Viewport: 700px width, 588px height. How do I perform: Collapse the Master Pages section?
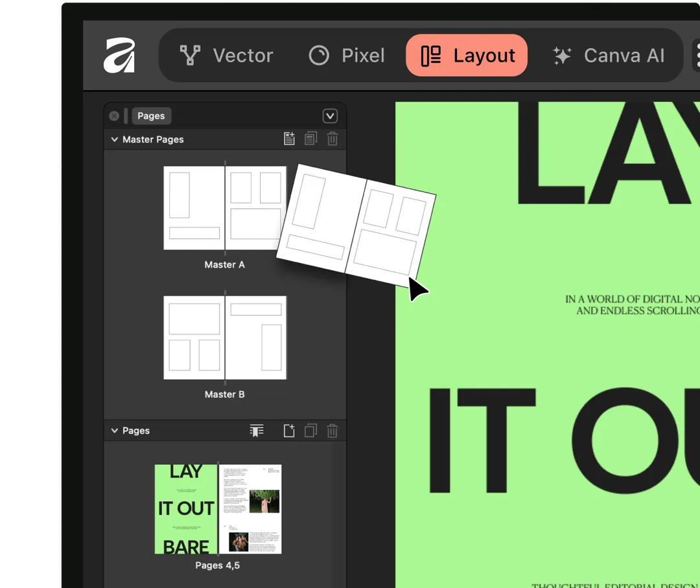click(114, 139)
